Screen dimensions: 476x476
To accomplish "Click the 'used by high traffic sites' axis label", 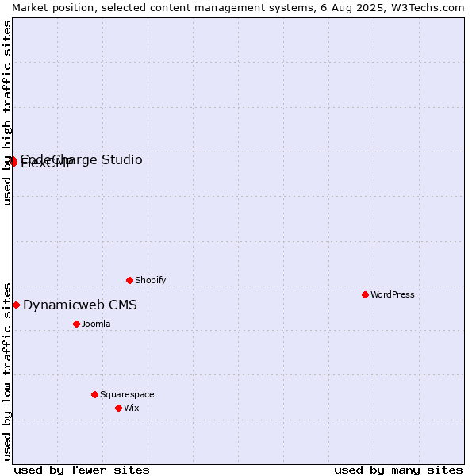I will (x=7, y=113).
